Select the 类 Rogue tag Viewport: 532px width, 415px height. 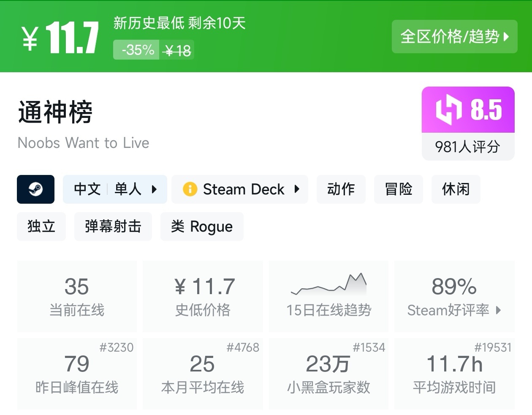click(x=202, y=227)
